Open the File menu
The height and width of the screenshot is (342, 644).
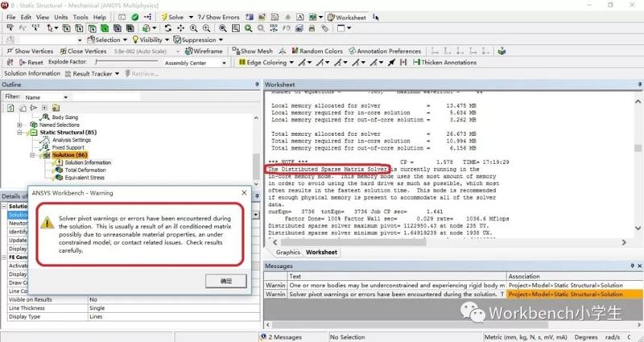pyautogui.click(x=11, y=17)
